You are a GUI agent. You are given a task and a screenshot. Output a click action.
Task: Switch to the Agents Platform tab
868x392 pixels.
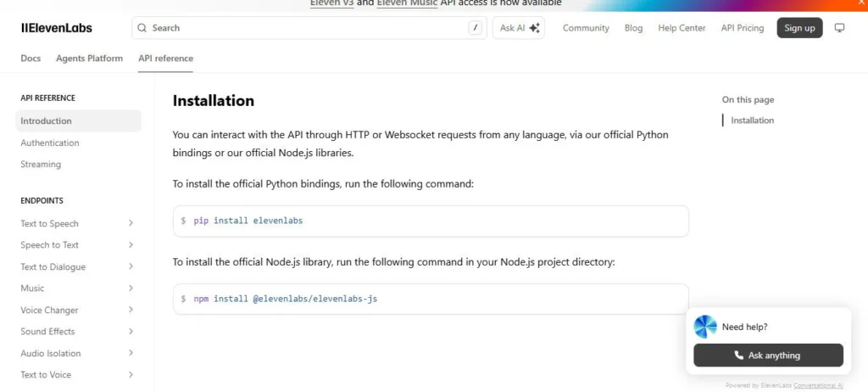tap(89, 59)
